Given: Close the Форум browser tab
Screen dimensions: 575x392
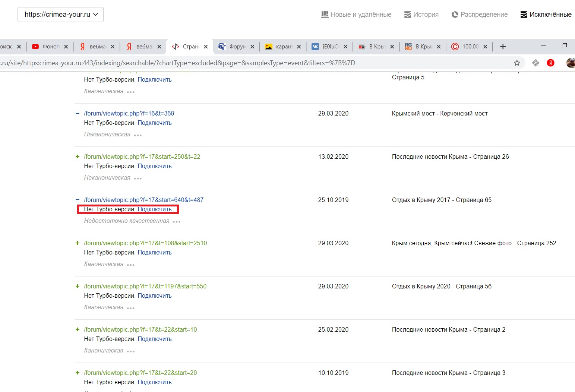Looking at the screenshot, I should click(x=252, y=47).
